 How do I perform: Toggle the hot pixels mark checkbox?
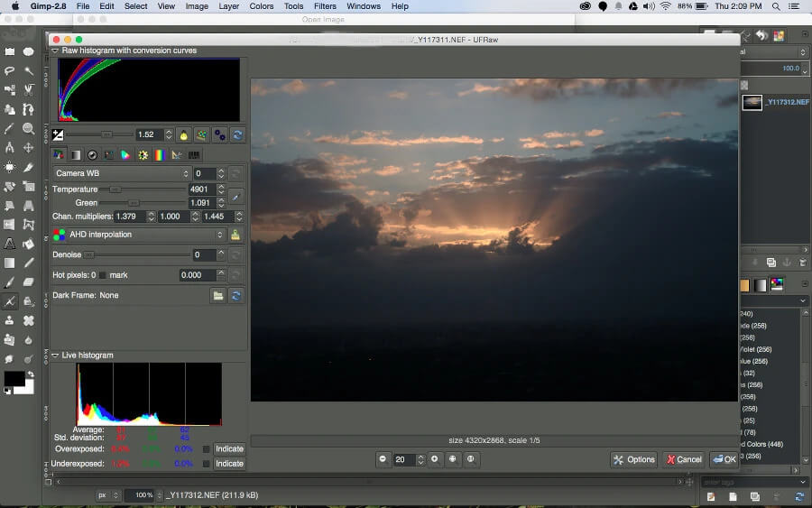click(102, 275)
